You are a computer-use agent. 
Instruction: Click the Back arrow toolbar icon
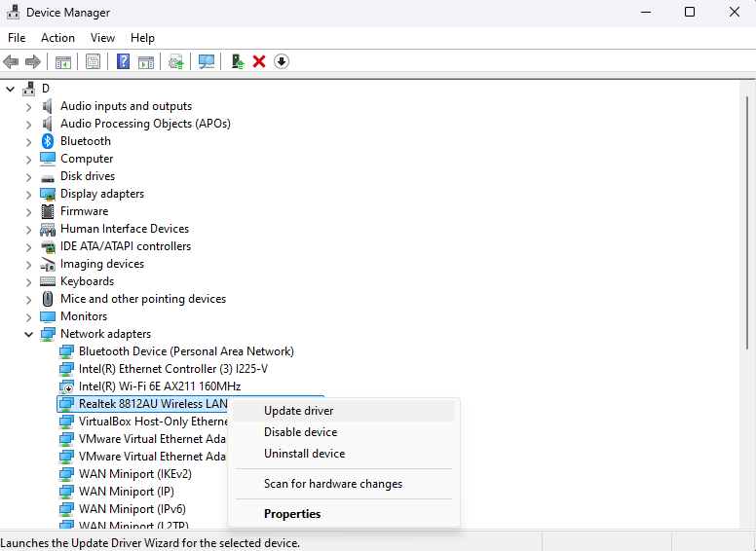(x=11, y=61)
